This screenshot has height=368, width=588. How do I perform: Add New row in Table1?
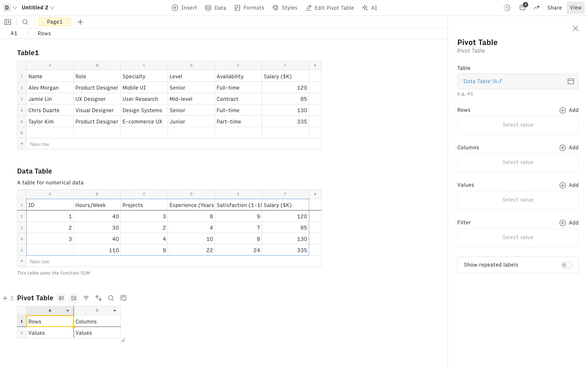169,144
